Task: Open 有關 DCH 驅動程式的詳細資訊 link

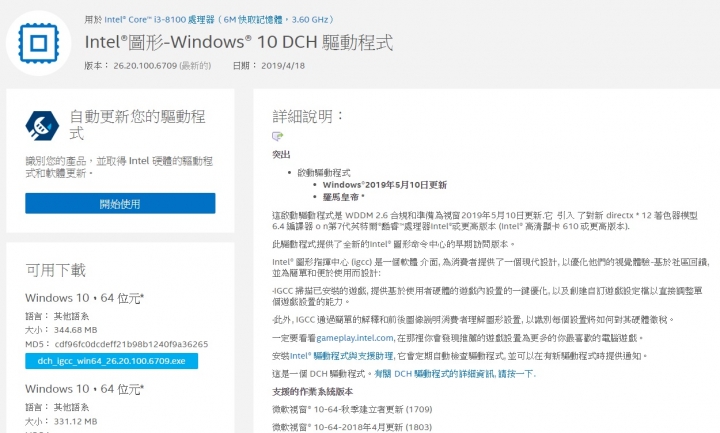Action: click(455, 374)
